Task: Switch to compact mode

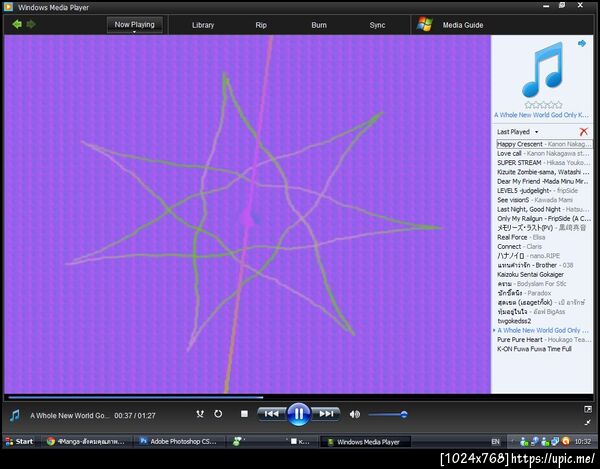Action: (x=588, y=422)
